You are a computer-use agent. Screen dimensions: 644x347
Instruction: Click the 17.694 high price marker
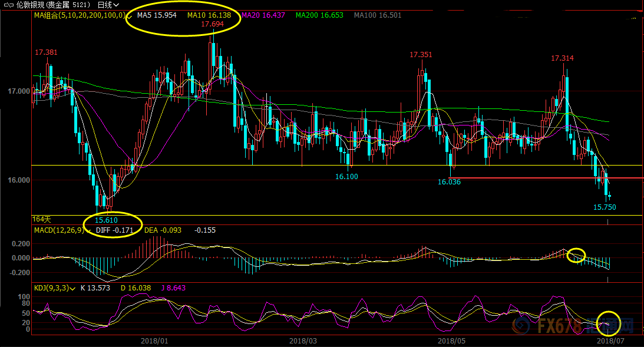(x=212, y=25)
